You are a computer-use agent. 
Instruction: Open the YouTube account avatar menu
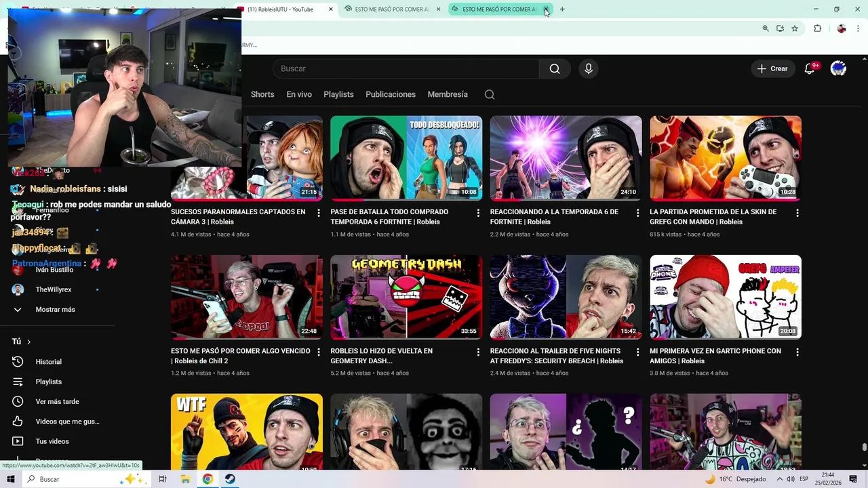838,68
